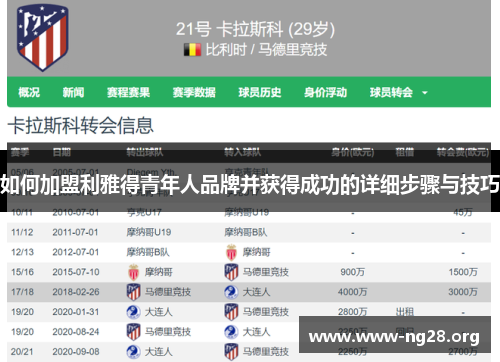The width and height of the screenshot is (500, 362).
Task: Switch to the 身价浮动 tab
Action: [325, 92]
